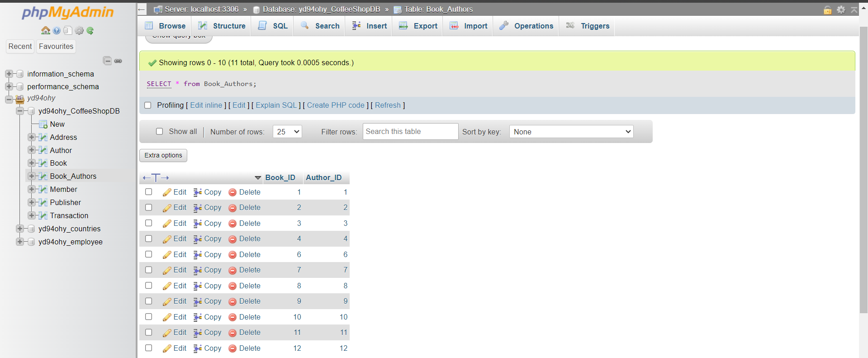Click the page settings gear icon at top right
868x358 pixels.
tap(841, 10)
